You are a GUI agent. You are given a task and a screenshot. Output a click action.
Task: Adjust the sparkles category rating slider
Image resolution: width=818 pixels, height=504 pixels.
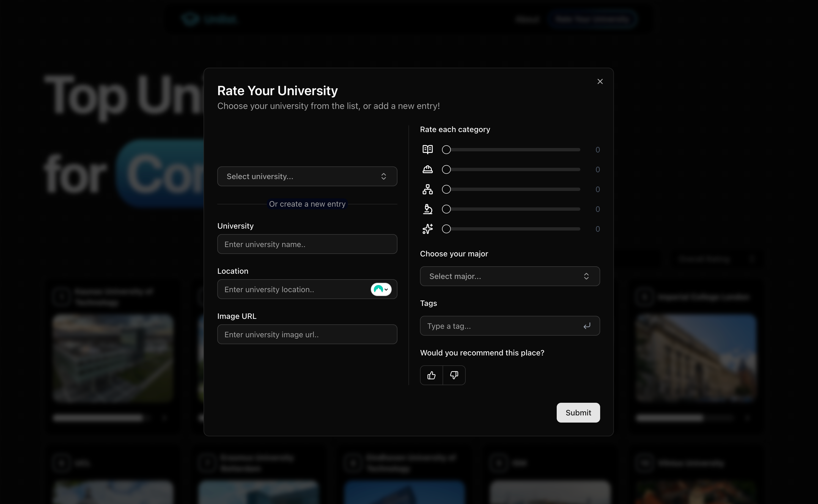511,229
